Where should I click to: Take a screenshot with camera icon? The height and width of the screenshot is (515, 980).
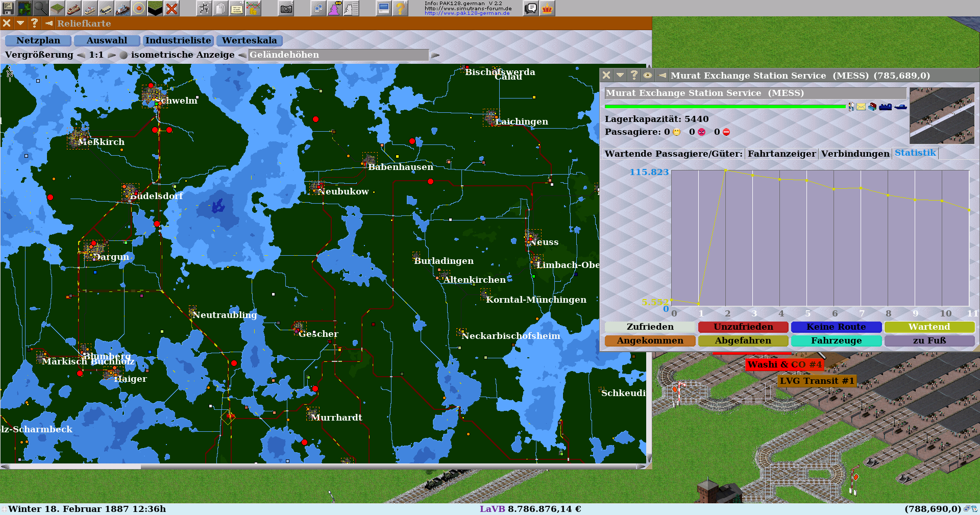286,8
